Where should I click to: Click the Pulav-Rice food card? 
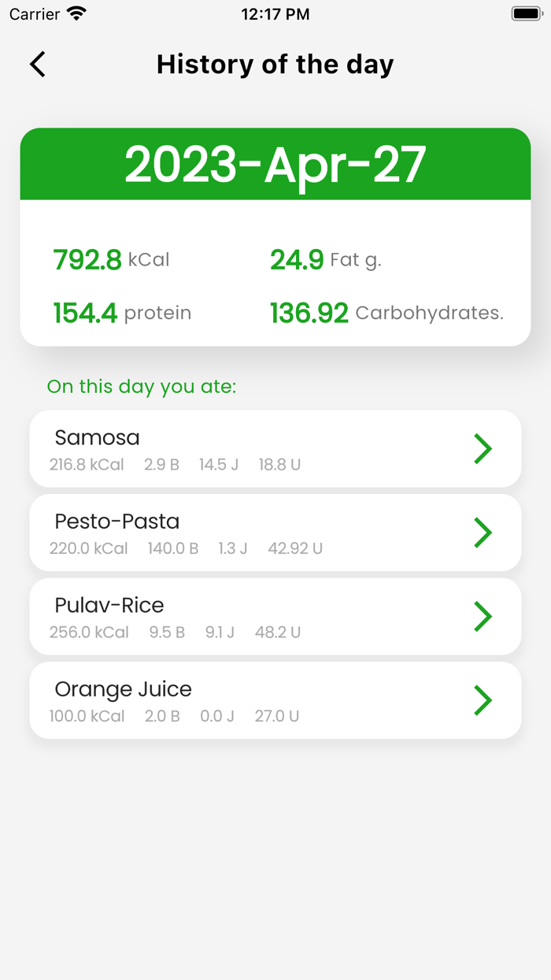[x=236, y=616]
